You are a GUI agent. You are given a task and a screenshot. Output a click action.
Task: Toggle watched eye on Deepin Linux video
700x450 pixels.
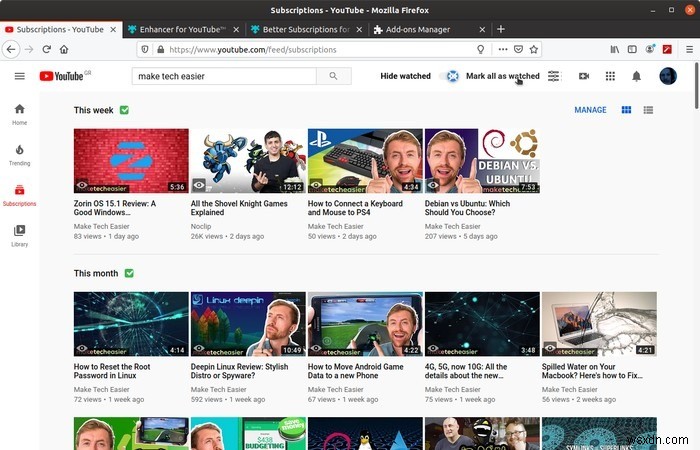pyautogui.click(x=199, y=348)
